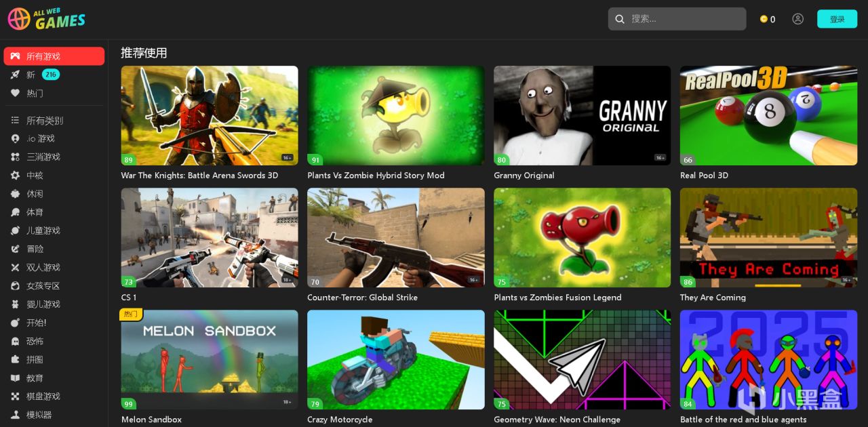Click the Real Pool 3D title text
The image size is (868, 427).
coord(704,175)
